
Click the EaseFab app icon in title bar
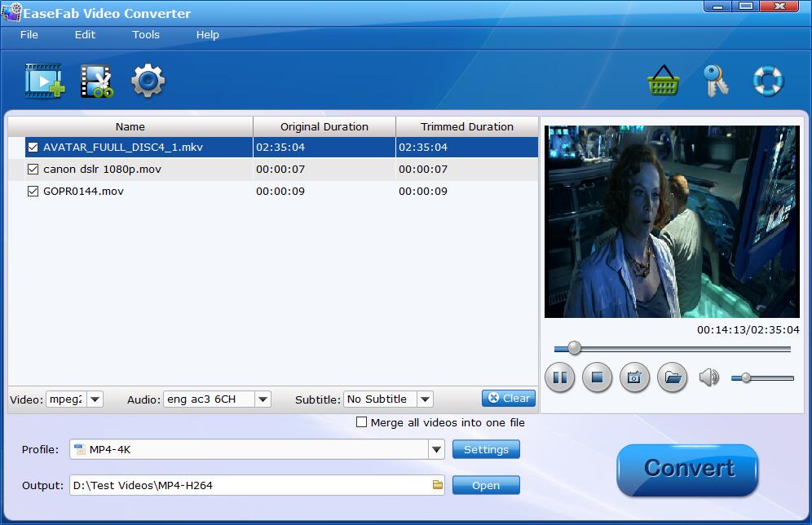point(11,12)
